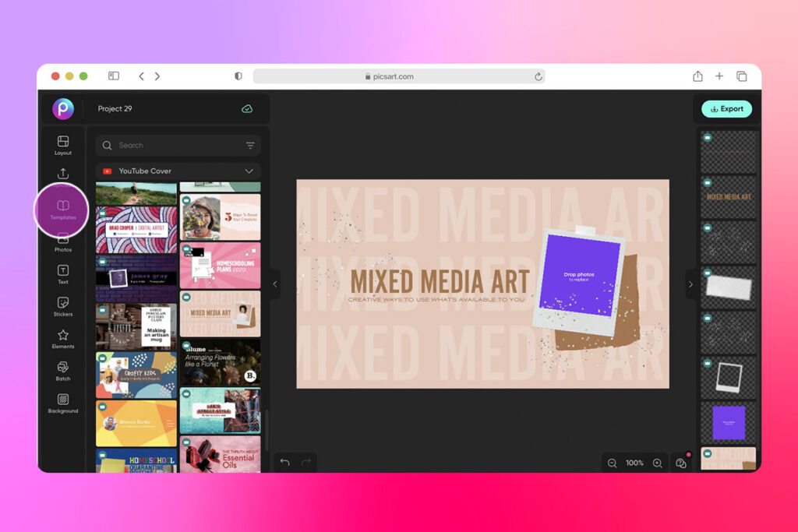Click the Upload icon in the sidebar
Screen dimensions: 798x532
click(62, 175)
